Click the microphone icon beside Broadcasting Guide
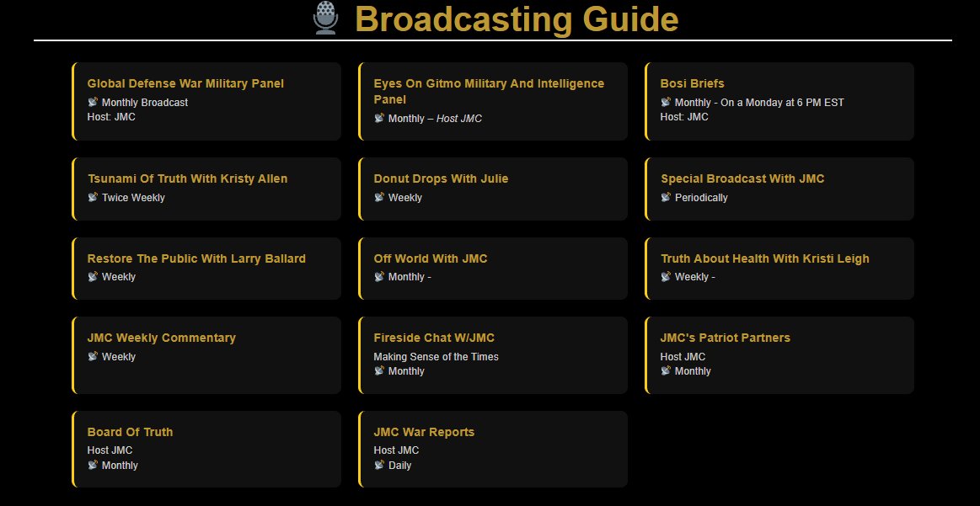The height and width of the screenshot is (506, 980). pyautogui.click(x=325, y=18)
